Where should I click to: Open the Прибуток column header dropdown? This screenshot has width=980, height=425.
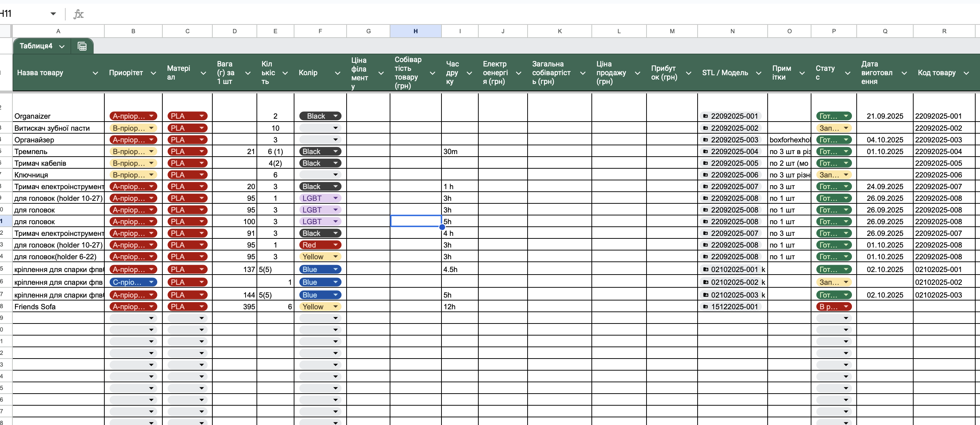(688, 73)
